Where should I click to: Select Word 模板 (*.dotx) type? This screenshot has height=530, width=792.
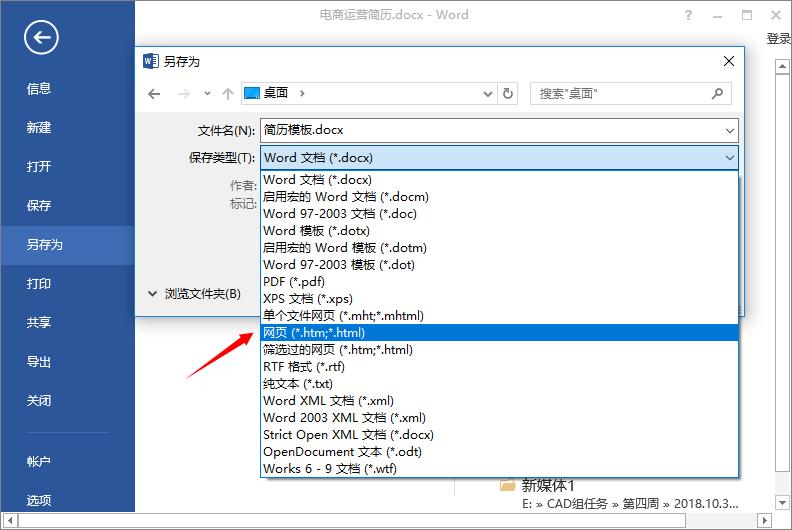click(500, 231)
